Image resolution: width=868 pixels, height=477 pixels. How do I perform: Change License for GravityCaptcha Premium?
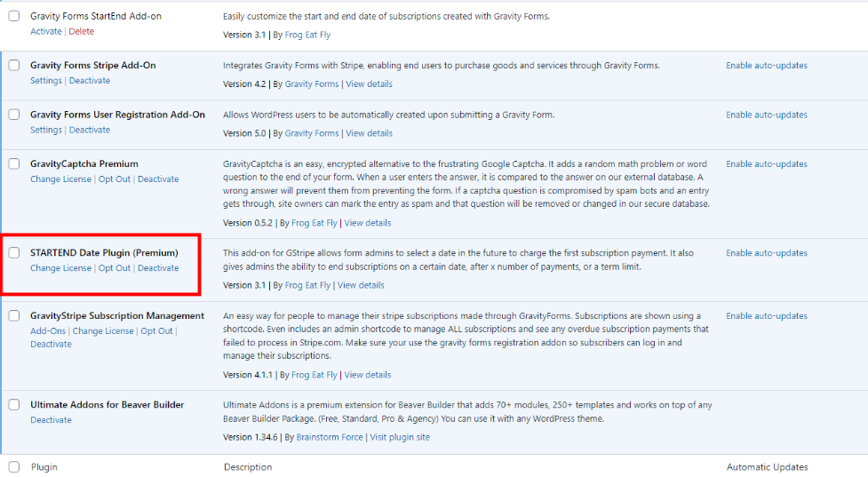pyautogui.click(x=61, y=179)
